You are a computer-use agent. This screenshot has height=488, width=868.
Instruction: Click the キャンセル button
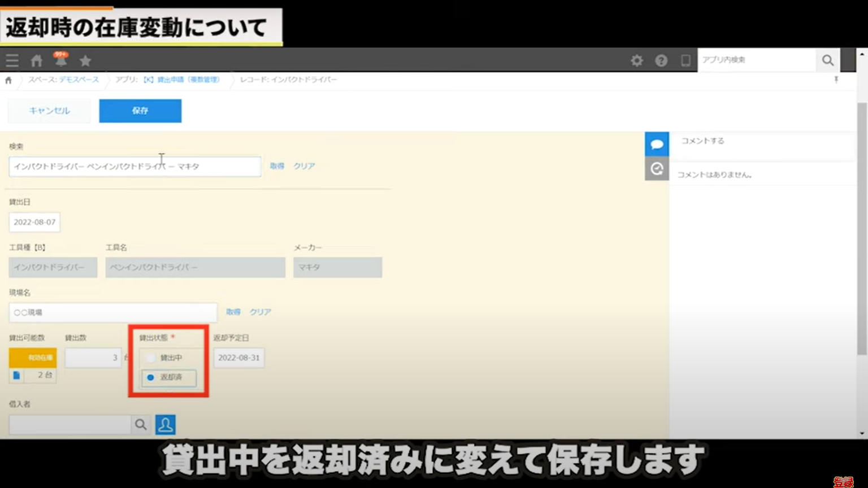click(x=49, y=111)
